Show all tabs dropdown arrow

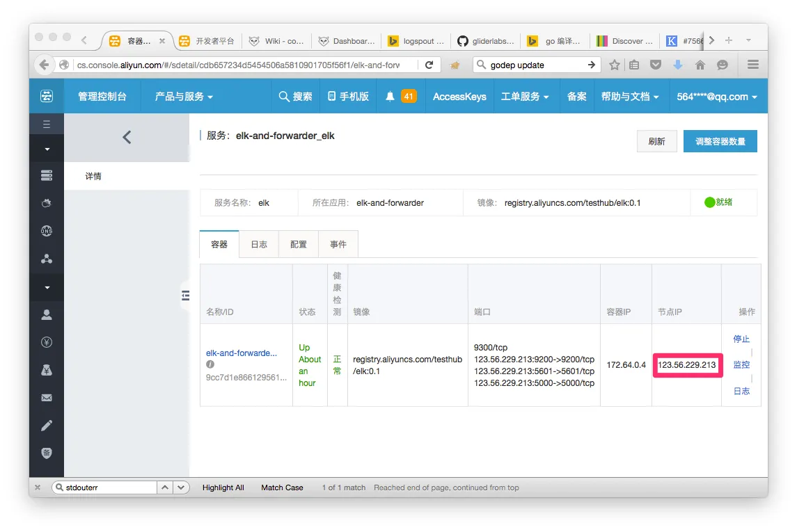[x=749, y=40]
